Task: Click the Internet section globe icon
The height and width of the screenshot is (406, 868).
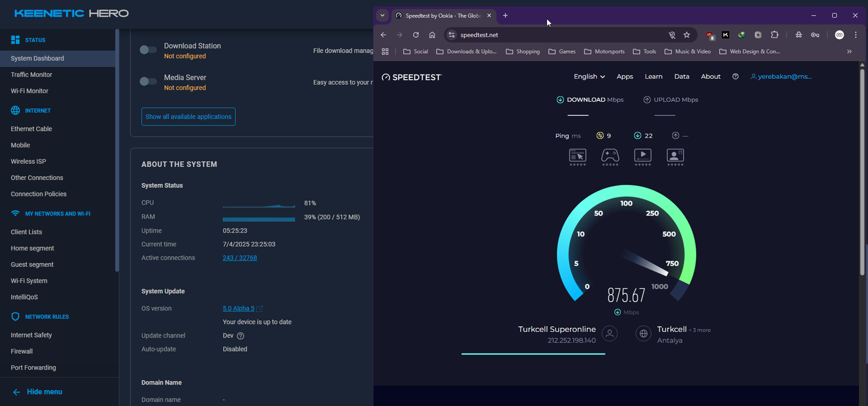Action: [15, 110]
